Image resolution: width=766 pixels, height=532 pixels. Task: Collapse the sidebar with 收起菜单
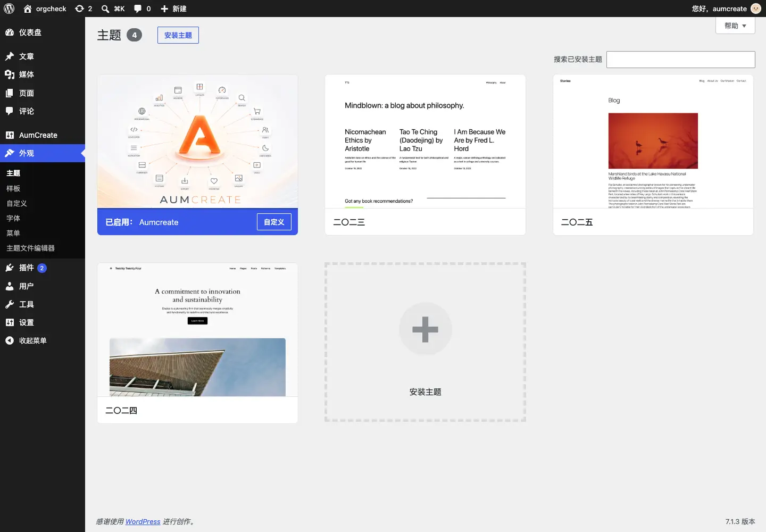(43, 340)
